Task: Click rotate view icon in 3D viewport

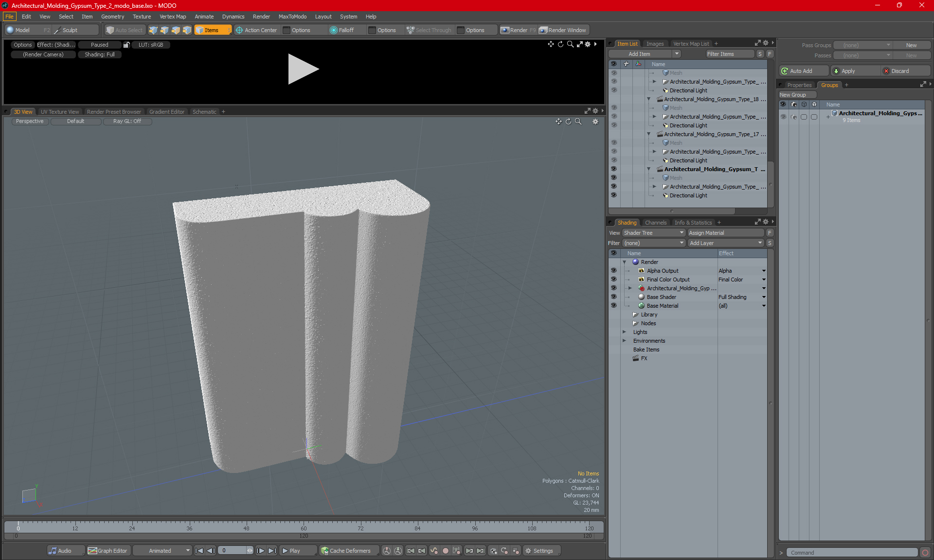Action: 568,122
